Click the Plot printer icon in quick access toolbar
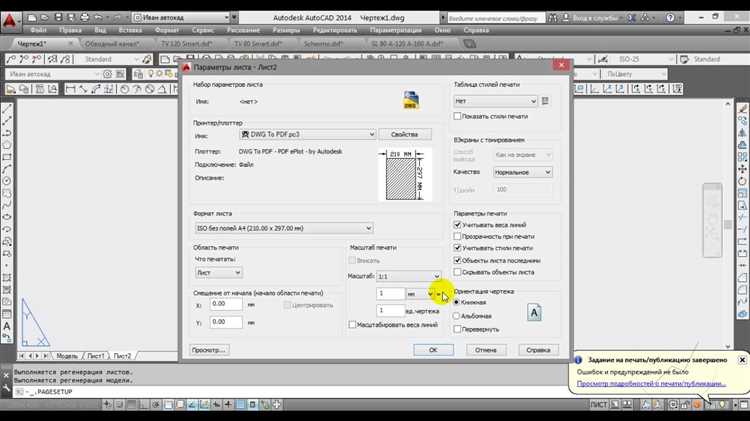This screenshot has width=750, height=421. (x=85, y=18)
